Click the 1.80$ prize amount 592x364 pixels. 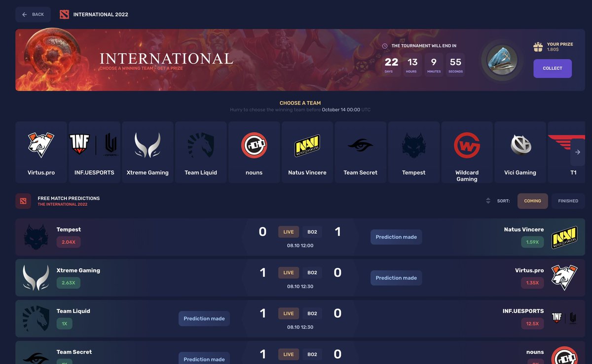(x=553, y=50)
